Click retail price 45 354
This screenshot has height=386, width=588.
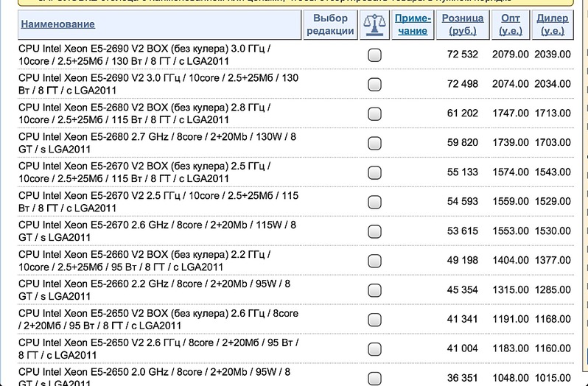pyautogui.click(x=463, y=289)
